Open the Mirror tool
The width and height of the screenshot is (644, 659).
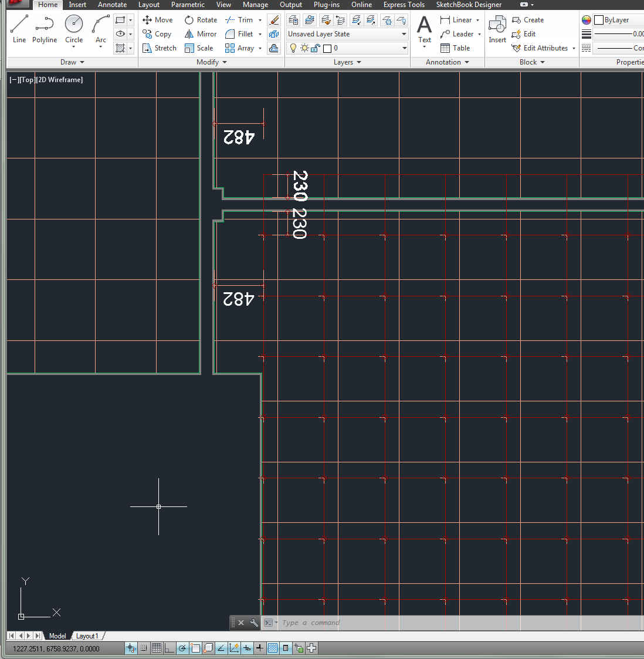(200, 33)
